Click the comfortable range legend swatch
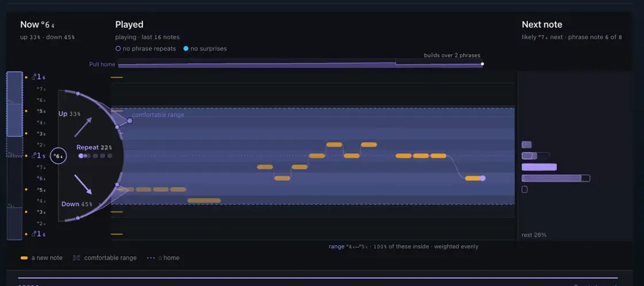The image size is (644, 286). (76, 258)
